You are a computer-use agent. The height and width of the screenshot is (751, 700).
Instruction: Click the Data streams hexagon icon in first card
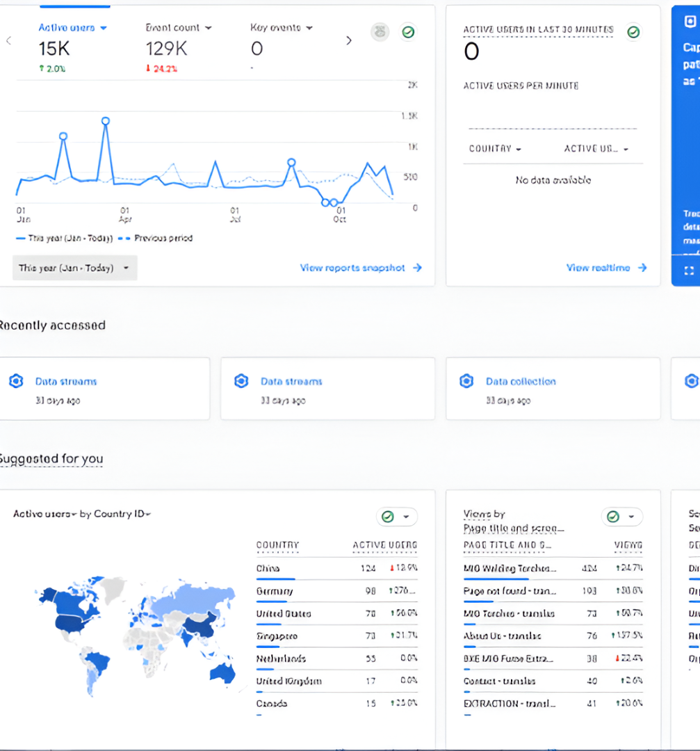tap(16, 381)
